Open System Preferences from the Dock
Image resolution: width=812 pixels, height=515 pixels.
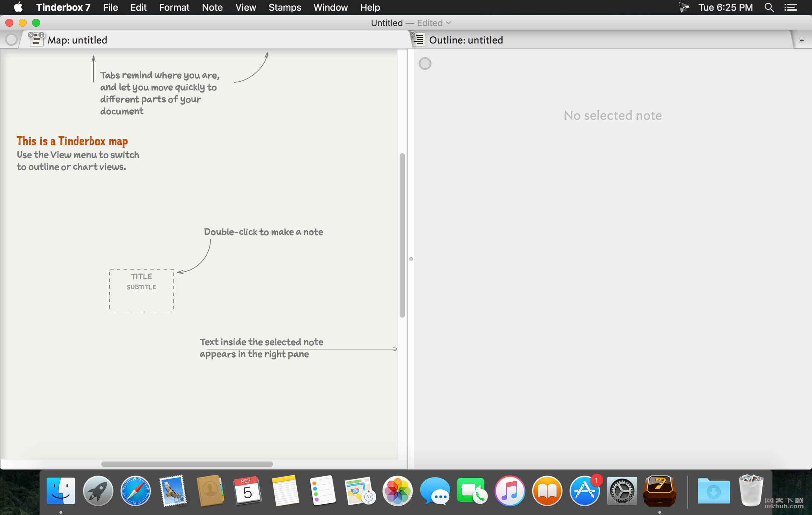point(622,491)
